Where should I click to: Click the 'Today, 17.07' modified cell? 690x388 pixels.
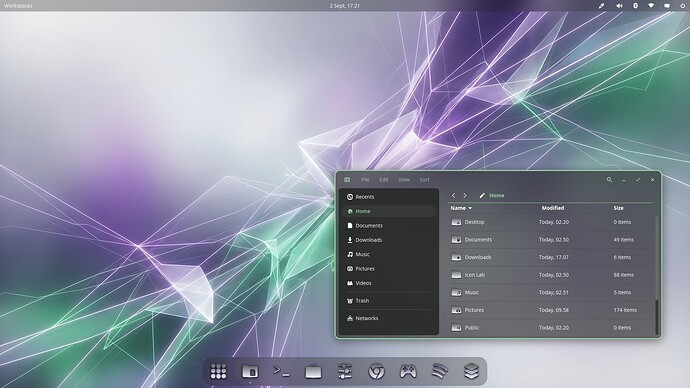pos(554,257)
